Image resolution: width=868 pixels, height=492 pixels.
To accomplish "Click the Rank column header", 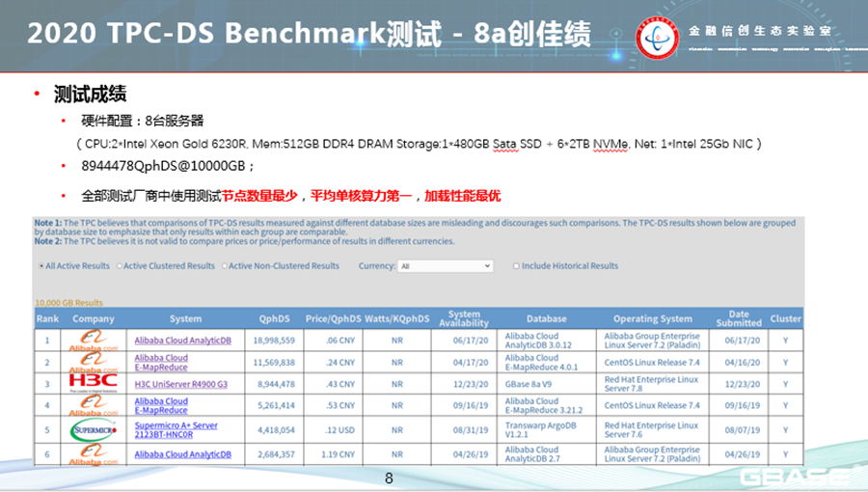I will 47,318.
